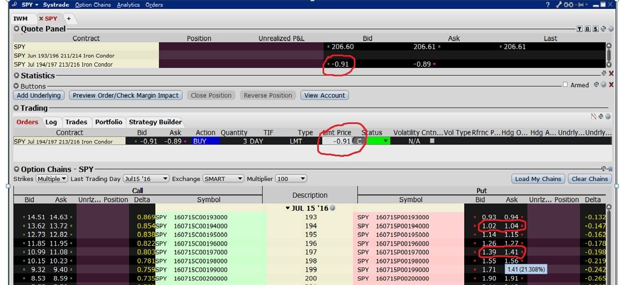Image resolution: width=644 pixels, height=285 pixels.
Task: Open the wrench configuration icon
Action: [x=559, y=5]
